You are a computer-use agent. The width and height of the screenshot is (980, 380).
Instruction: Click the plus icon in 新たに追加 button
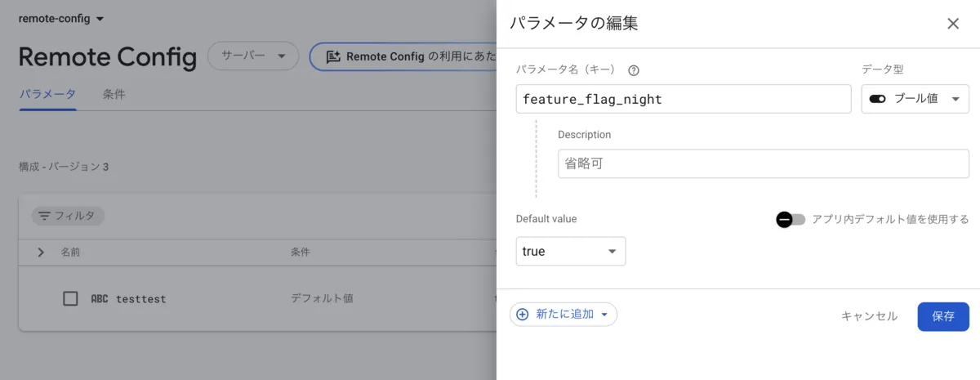point(523,315)
